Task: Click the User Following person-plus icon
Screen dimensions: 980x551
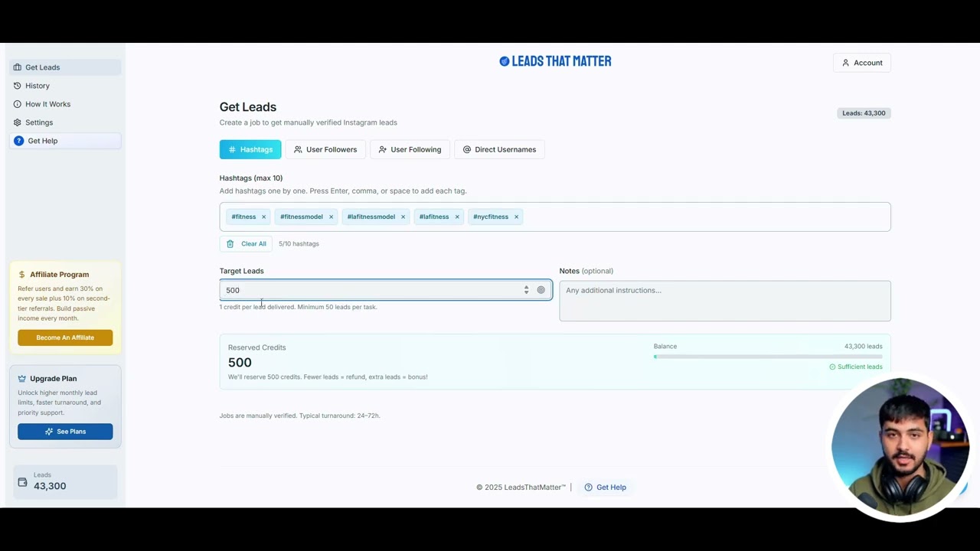Action: tap(382, 149)
